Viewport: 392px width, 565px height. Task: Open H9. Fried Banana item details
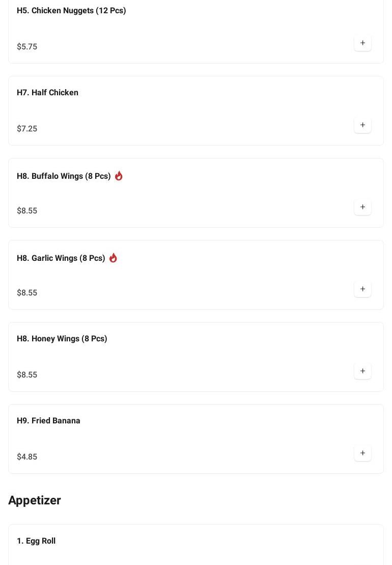[48, 421]
